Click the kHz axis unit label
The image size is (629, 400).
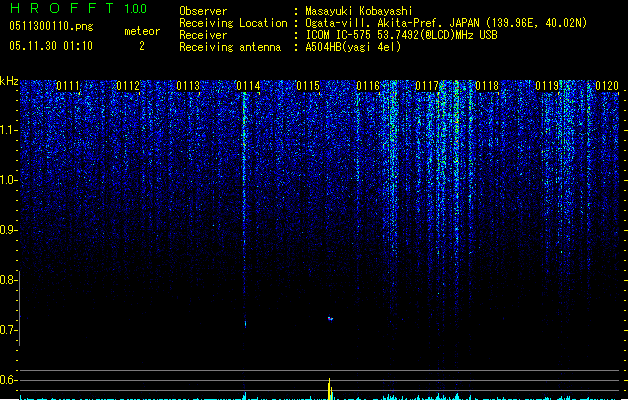click(9, 81)
